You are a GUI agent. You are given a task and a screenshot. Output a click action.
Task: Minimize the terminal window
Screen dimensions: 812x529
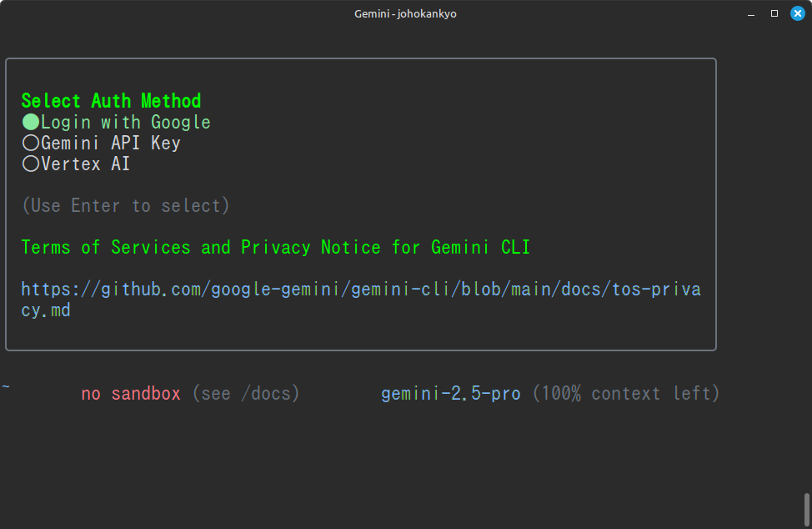click(x=753, y=13)
